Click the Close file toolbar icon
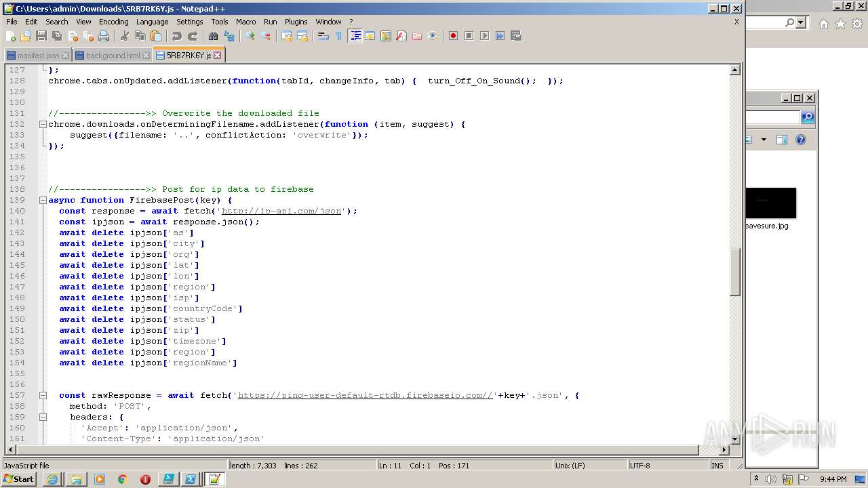The image size is (868, 488). (x=73, y=36)
